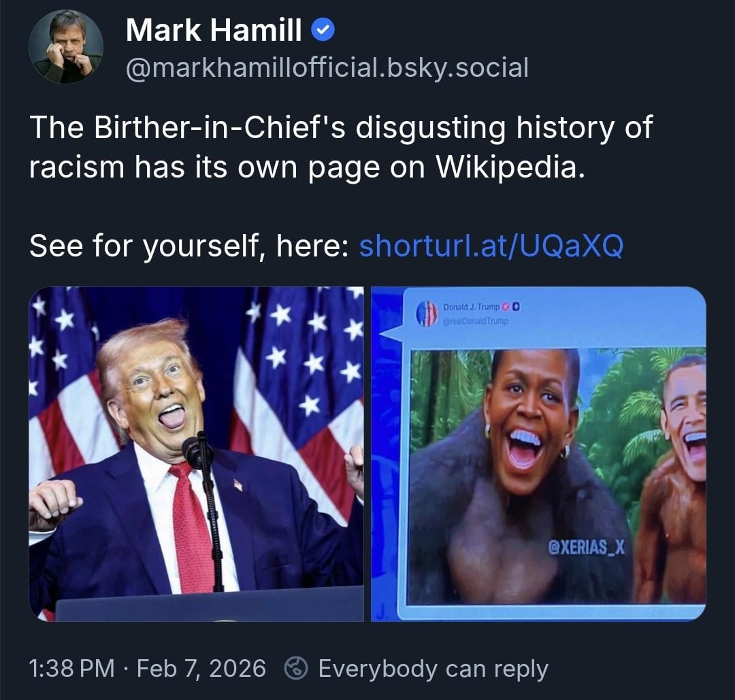The height and width of the screenshot is (700, 735).
Task: Click the Everybody can reply label
Action: (x=433, y=669)
